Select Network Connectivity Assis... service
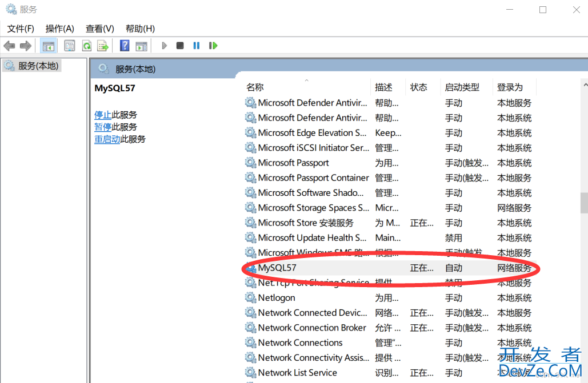 tap(390, 357)
